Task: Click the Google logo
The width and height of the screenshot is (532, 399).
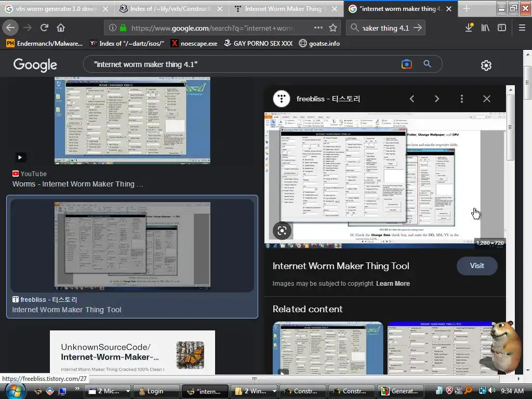Action: tap(35, 65)
